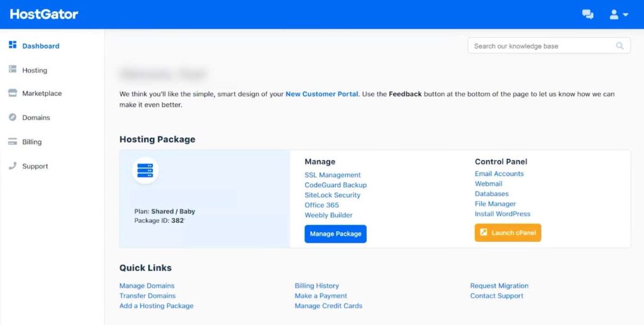Open Email Accounts link
The image size is (644, 325).
[x=499, y=174]
